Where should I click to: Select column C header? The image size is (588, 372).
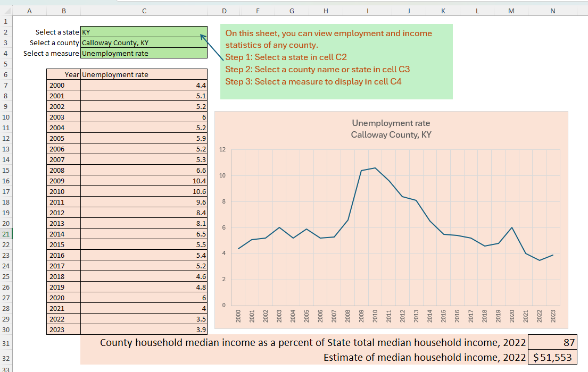click(x=144, y=11)
